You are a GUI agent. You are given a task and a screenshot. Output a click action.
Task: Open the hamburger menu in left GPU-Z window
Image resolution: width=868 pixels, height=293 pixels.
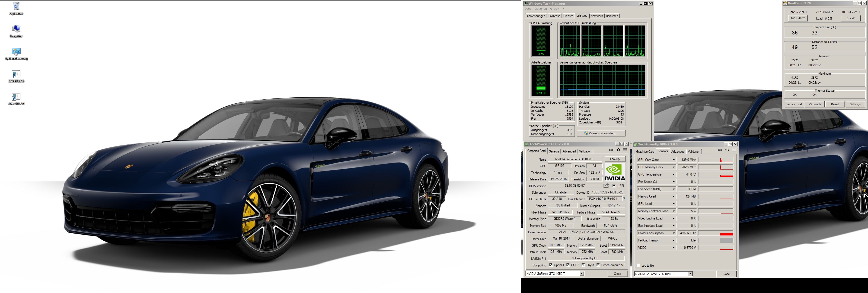625,150
